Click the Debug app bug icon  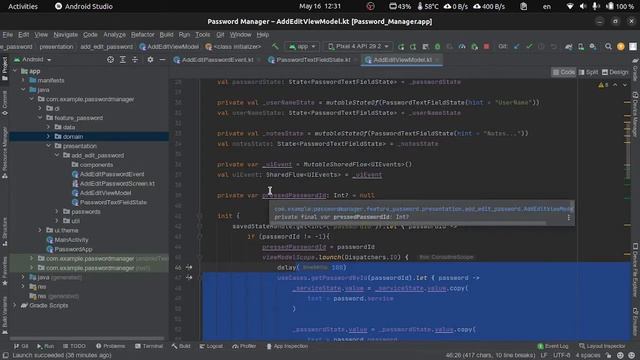pos(438,47)
